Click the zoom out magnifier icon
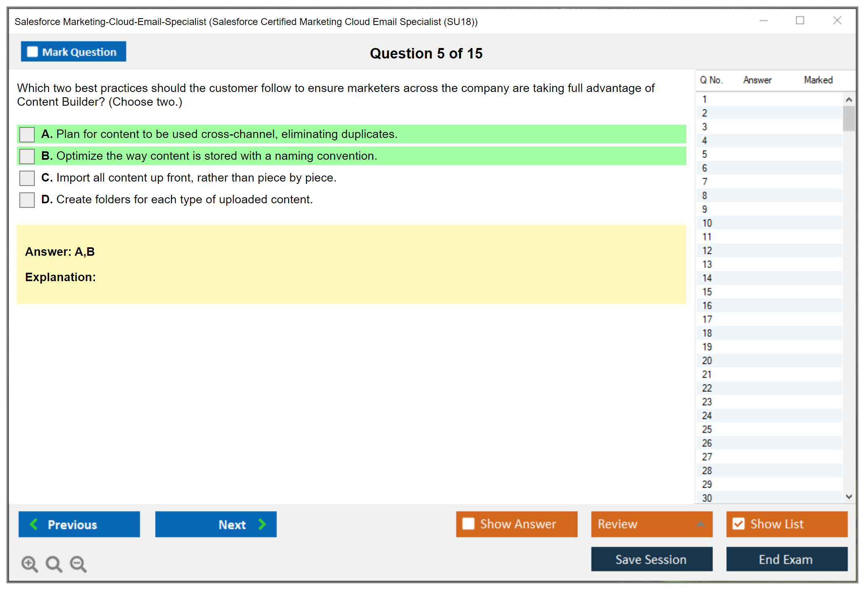This screenshot has height=593, width=868. pos(78,564)
